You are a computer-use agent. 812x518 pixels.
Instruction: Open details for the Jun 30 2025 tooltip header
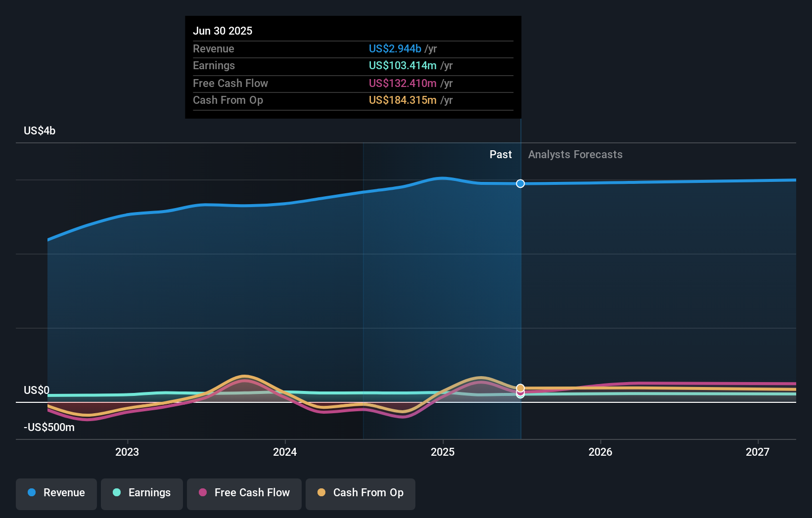223,31
